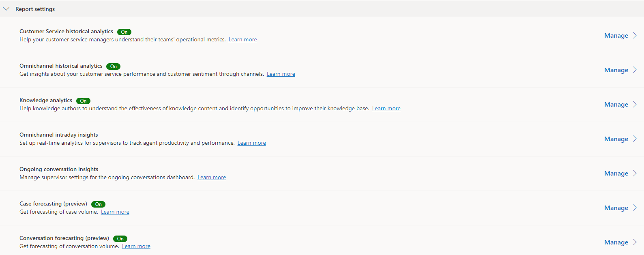Click description about ongoing conversations dashboard
The width and height of the screenshot is (644, 255).
pos(107,178)
